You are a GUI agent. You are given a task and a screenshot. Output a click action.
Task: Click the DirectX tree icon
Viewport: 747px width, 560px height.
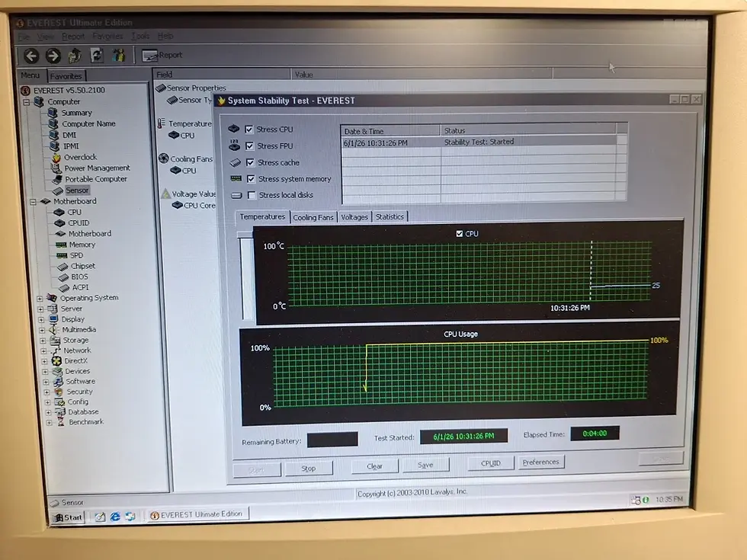click(x=56, y=361)
